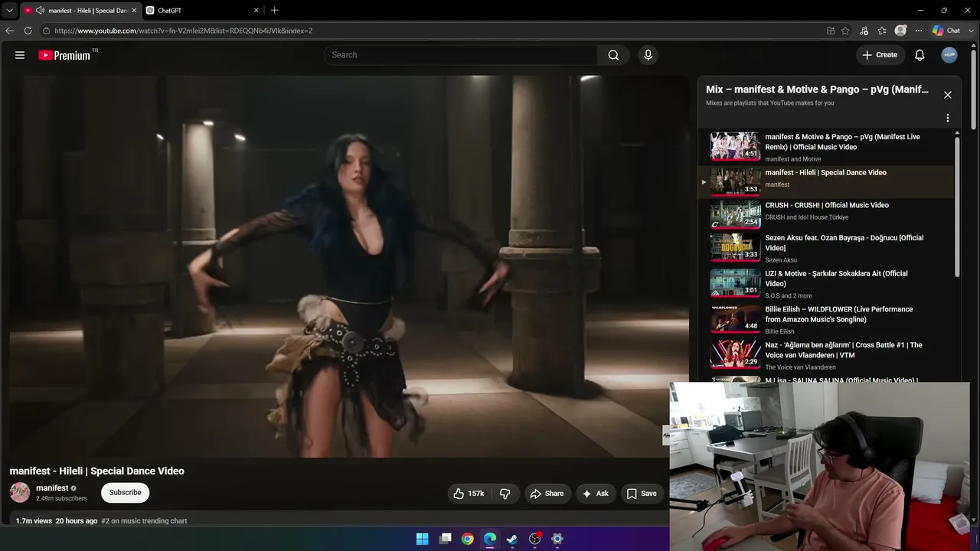Play the Billie Eilish WILDFLOWER thumbnail
This screenshot has height=551, width=980.
tap(735, 318)
